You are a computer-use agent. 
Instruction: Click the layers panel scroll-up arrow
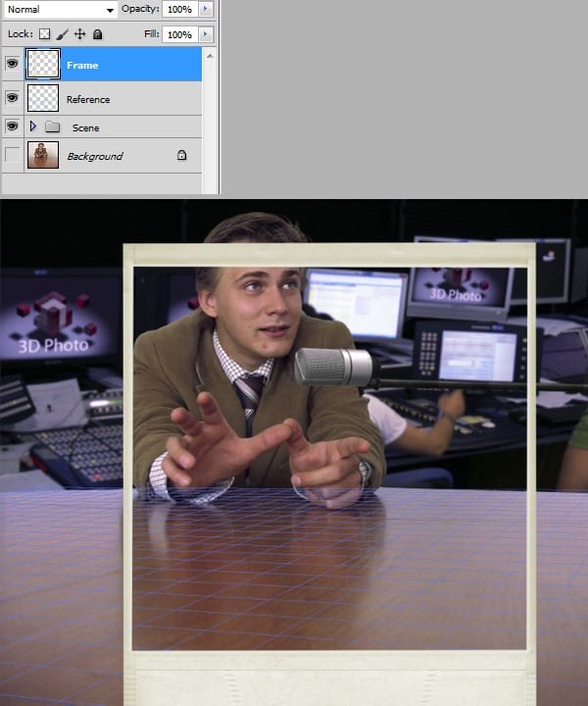pos(210,56)
